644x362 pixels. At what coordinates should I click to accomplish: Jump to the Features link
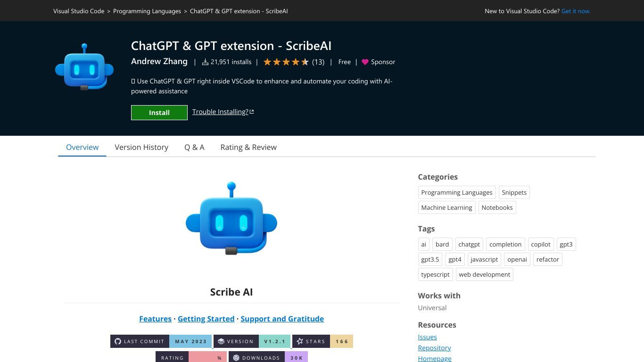coord(155,319)
